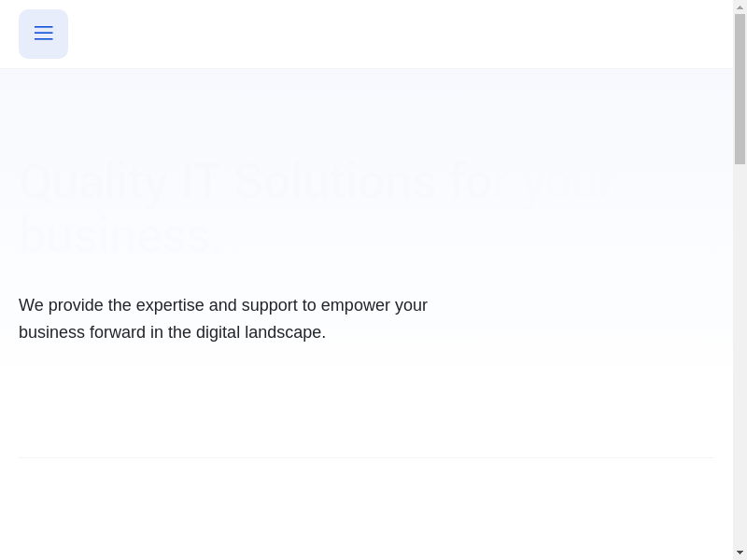Click the faded word "your" in the headline

568,181
